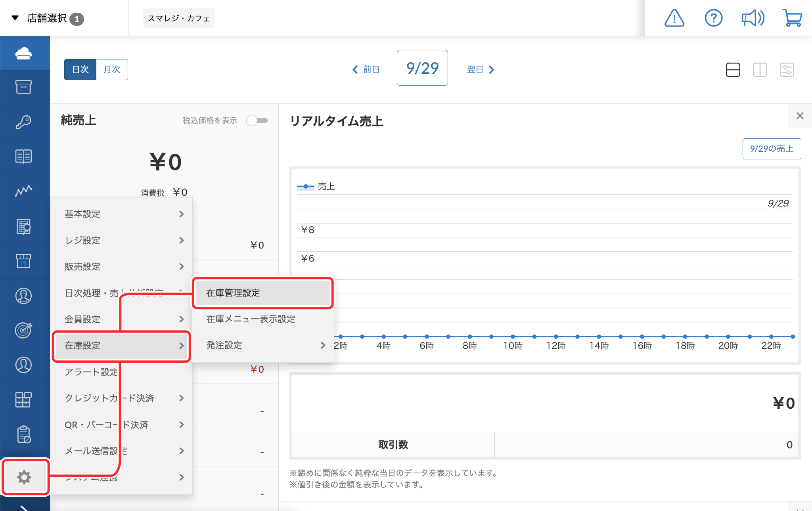This screenshot has height=511, width=812.
Task: Open the 9/29 date picker
Action: [x=422, y=68]
